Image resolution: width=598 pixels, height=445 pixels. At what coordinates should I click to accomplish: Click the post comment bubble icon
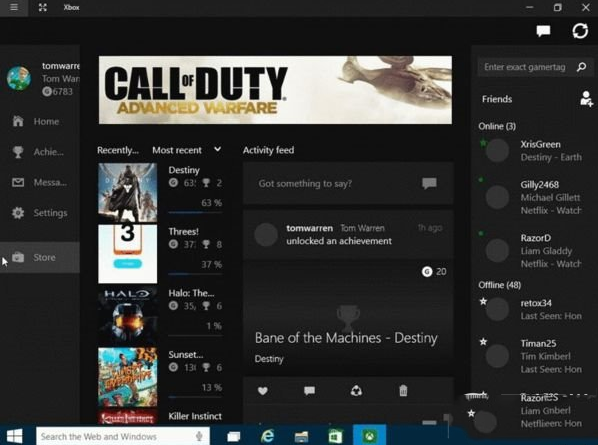(x=429, y=183)
